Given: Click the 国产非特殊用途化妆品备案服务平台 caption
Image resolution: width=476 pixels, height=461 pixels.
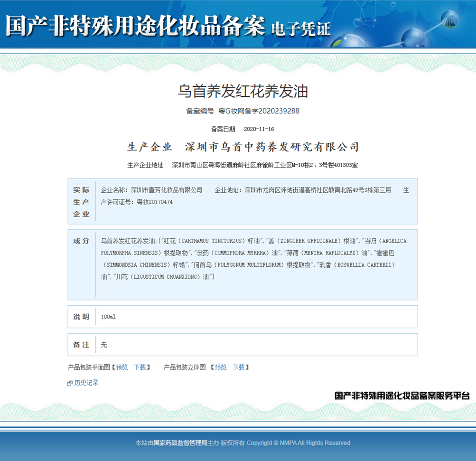Looking at the screenshot, I should (402, 395).
